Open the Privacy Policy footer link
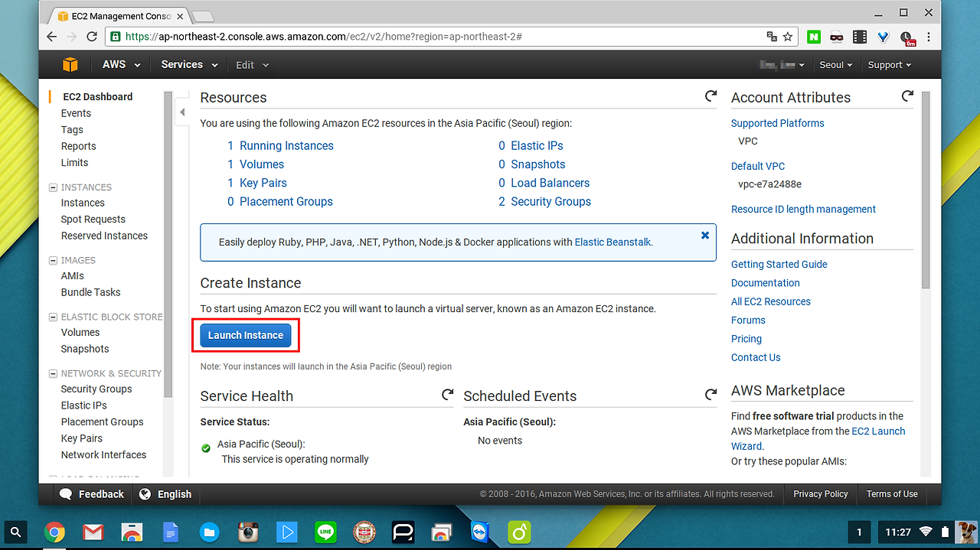Viewport: 980px width, 550px height. tap(821, 494)
